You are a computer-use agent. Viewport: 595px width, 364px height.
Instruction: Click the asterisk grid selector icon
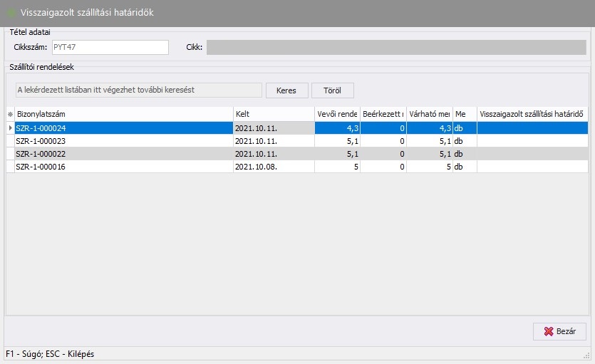click(x=10, y=114)
